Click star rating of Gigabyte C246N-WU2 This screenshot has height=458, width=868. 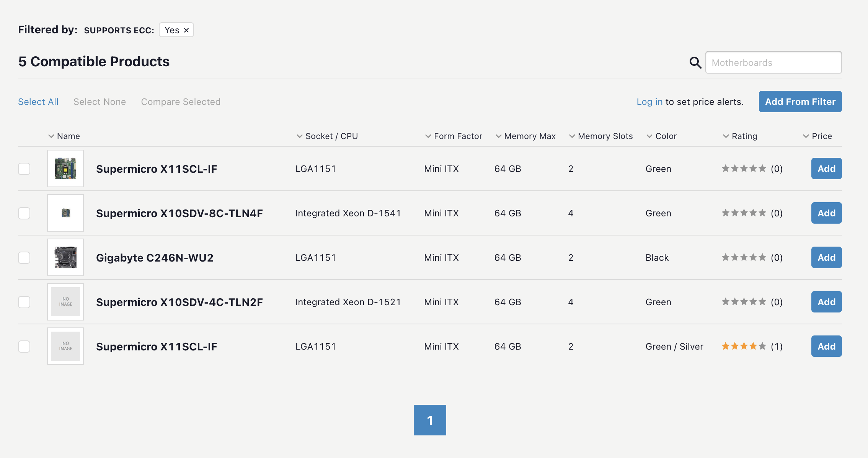[x=744, y=257]
